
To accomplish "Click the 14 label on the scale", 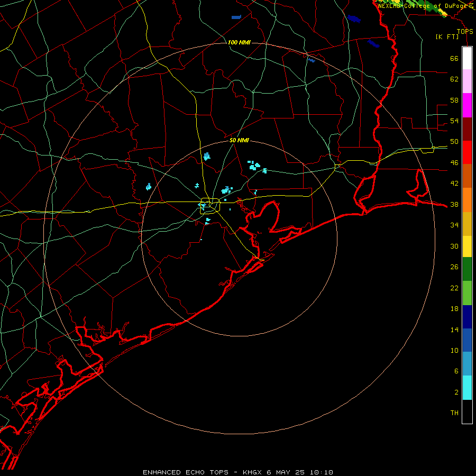I will click(x=454, y=329).
